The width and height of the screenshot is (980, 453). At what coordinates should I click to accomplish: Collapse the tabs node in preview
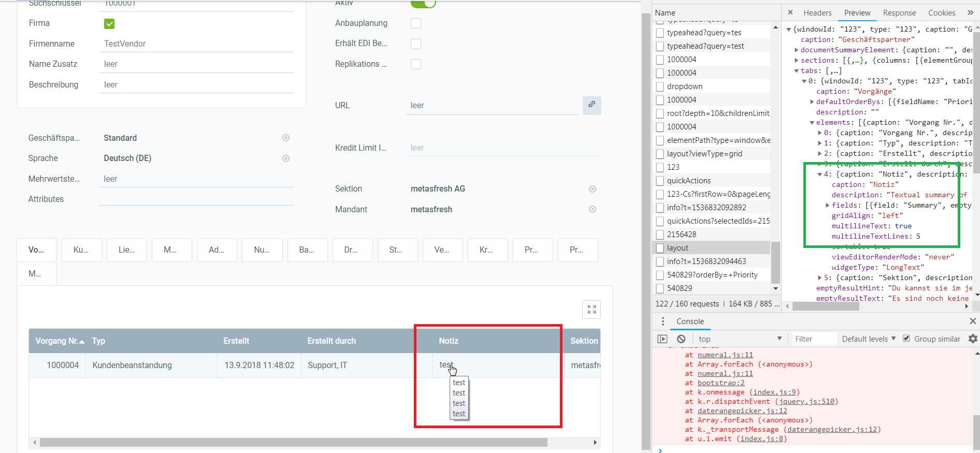(797, 71)
